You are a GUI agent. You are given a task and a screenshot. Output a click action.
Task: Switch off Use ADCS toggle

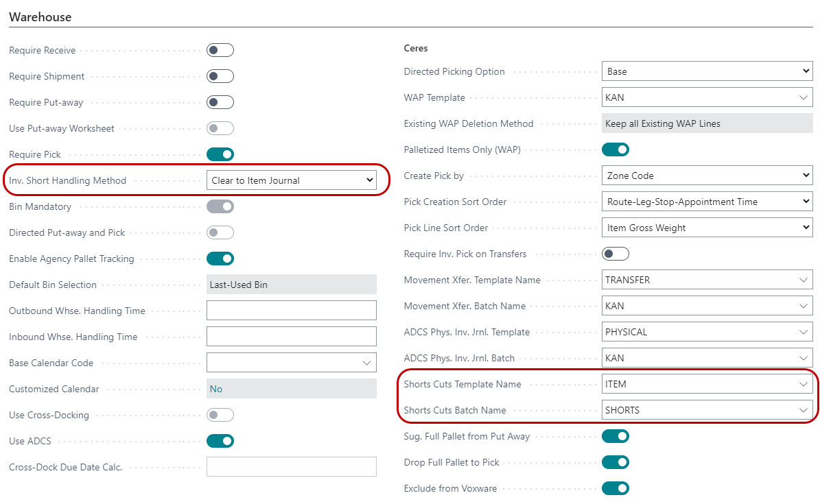click(x=220, y=441)
